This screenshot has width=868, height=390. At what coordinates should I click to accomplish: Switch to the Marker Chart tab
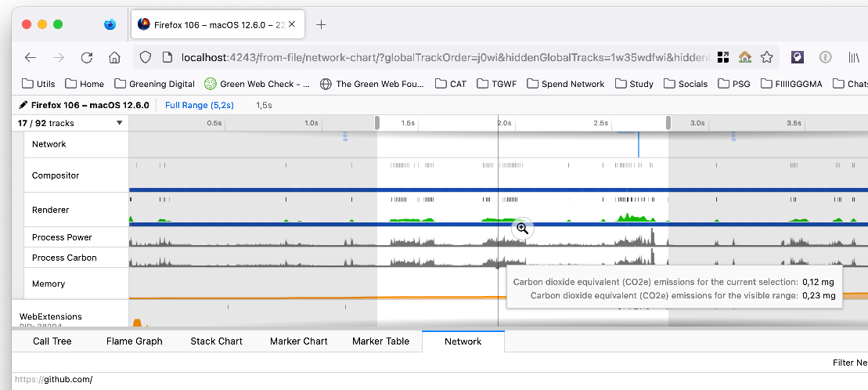point(299,341)
